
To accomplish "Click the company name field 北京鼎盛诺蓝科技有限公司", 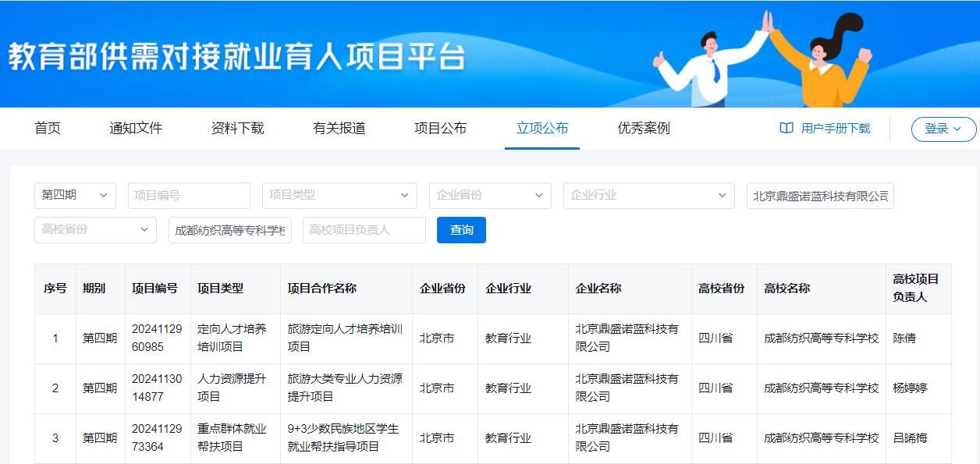I will point(820,196).
